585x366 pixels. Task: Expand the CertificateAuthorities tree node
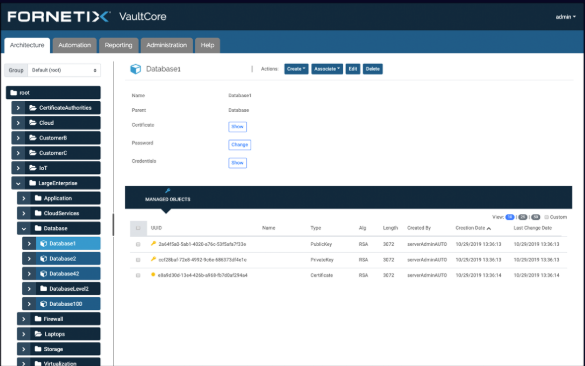[x=18, y=108]
